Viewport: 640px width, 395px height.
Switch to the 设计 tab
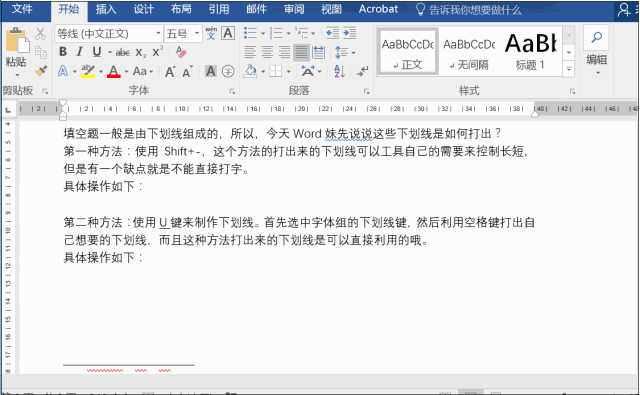point(144,9)
